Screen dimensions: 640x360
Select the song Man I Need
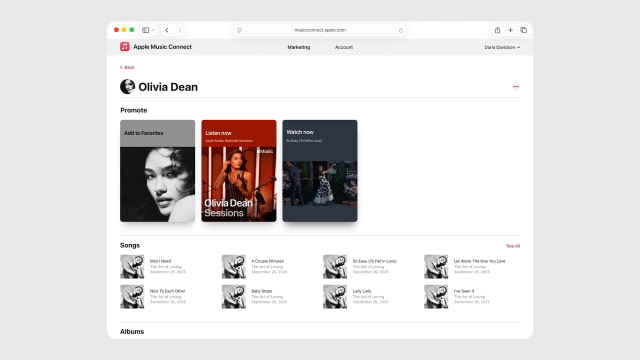click(x=160, y=261)
